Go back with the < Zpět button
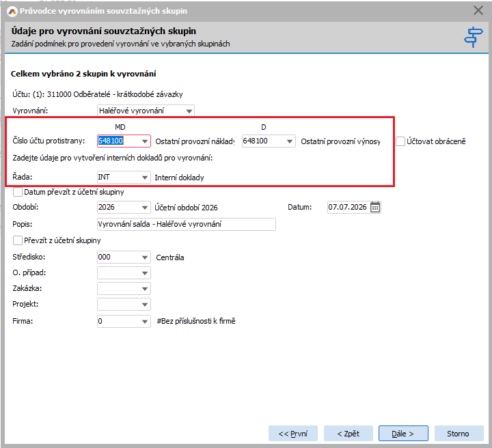 click(x=348, y=434)
